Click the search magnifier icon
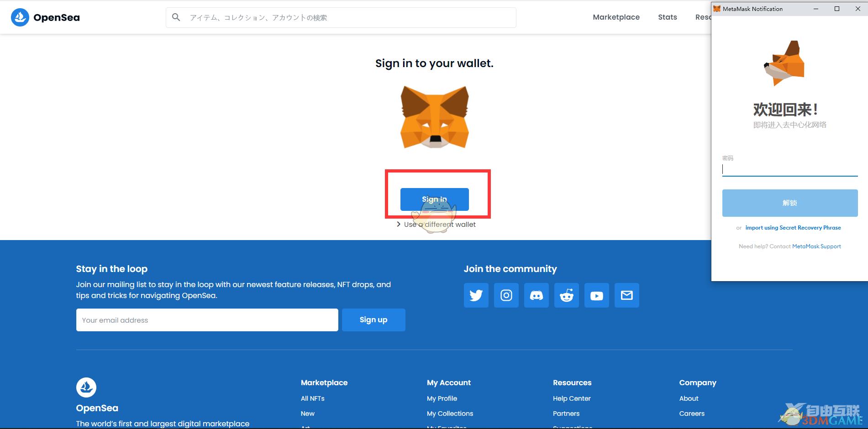Image resolution: width=868 pixels, height=429 pixels. tap(176, 17)
